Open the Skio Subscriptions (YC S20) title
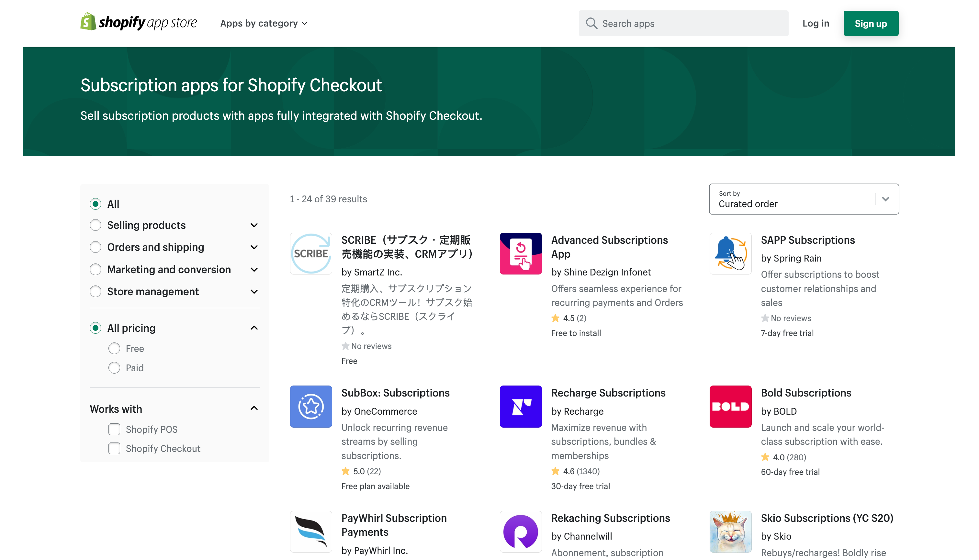 [827, 518]
